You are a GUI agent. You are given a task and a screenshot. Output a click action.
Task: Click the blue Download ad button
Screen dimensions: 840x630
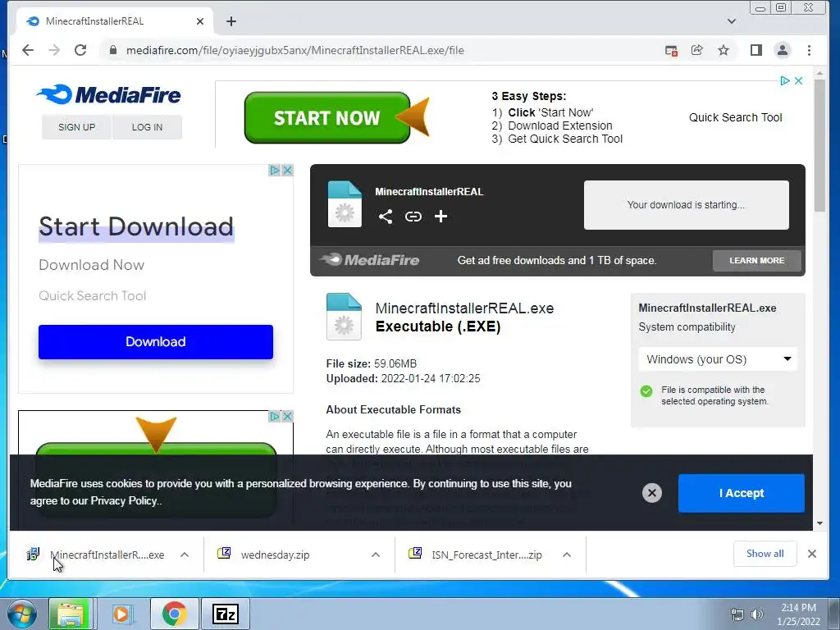[156, 342]
